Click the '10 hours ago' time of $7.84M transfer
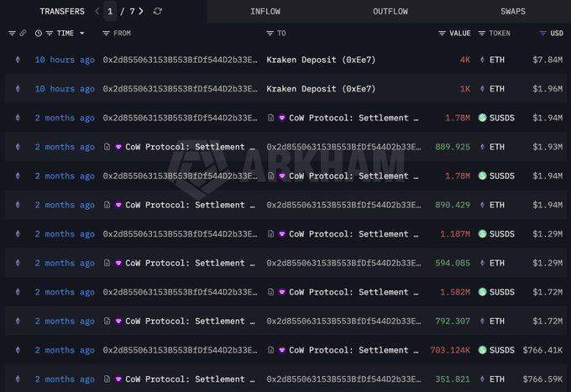This screenshot has width=571, height=392. click(65, 60)
